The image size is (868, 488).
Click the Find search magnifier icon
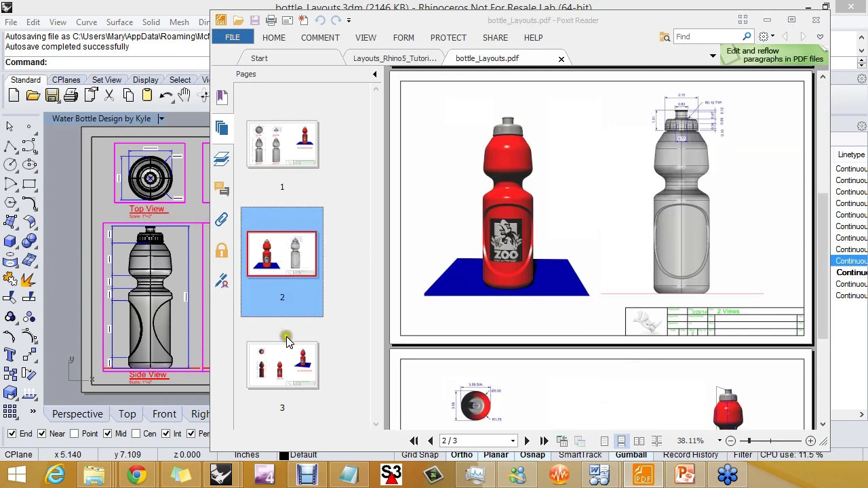point(747,37)
